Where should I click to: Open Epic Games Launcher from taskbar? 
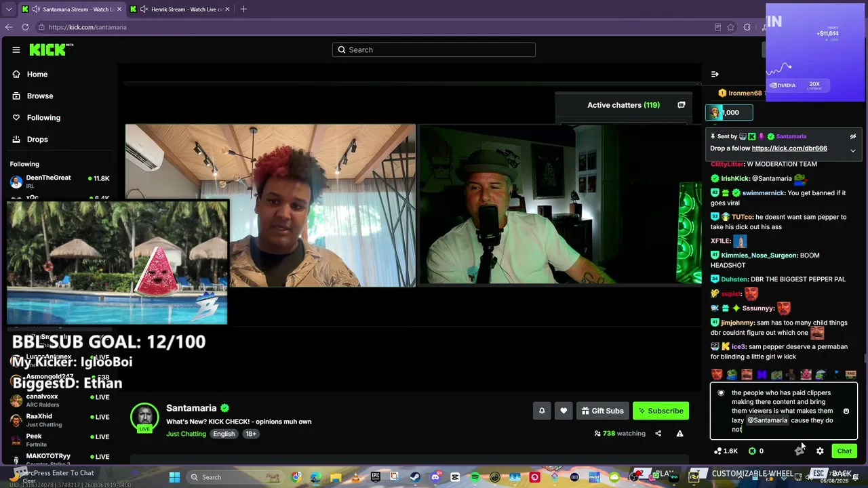(x=376, y=477)
